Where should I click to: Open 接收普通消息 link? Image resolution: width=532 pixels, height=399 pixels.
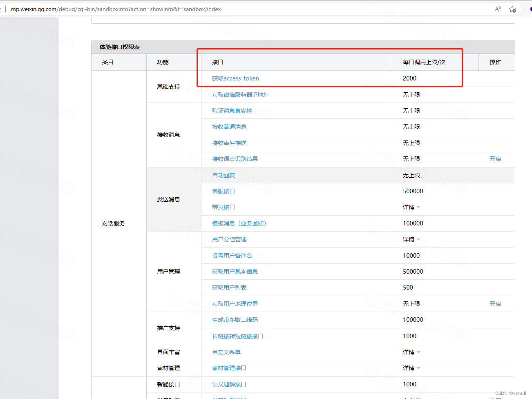pyautogui.click(x=229, y=127)
